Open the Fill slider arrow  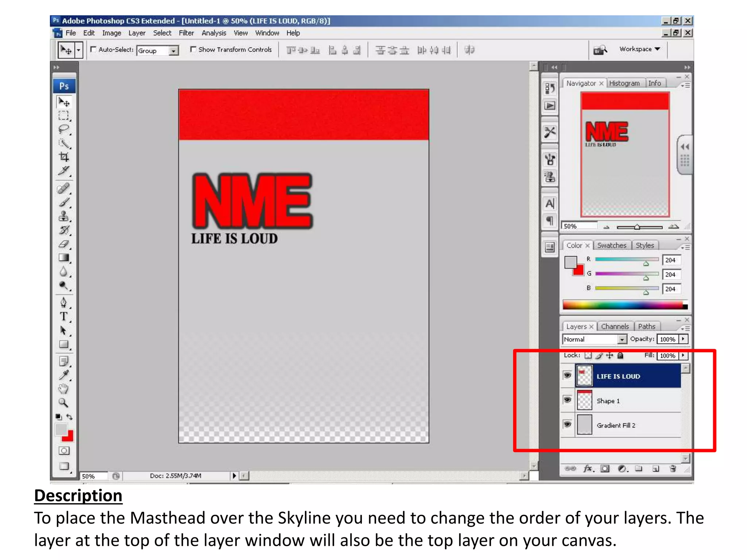coord(683,355)
